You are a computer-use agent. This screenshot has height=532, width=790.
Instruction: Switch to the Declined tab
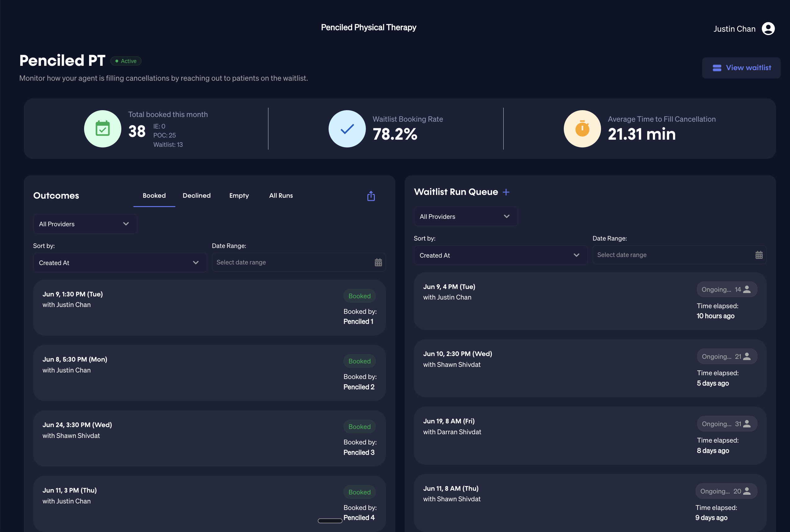click(x=196, y=196)
